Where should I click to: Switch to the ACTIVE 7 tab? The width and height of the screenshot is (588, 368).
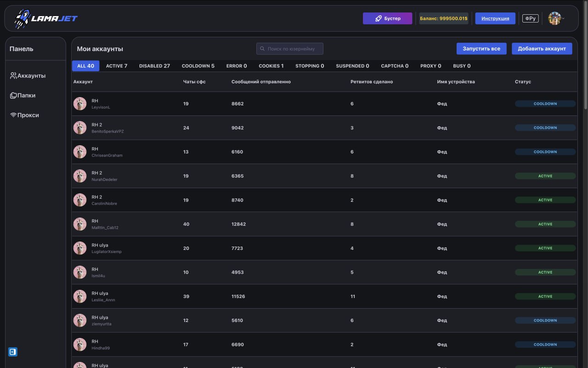tap(117, 66)
